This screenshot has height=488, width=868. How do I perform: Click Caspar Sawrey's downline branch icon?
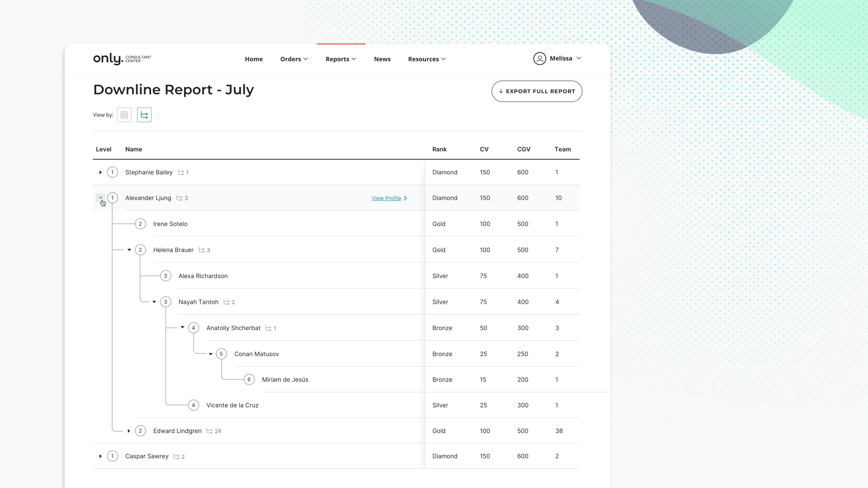[x=177, y=456]
